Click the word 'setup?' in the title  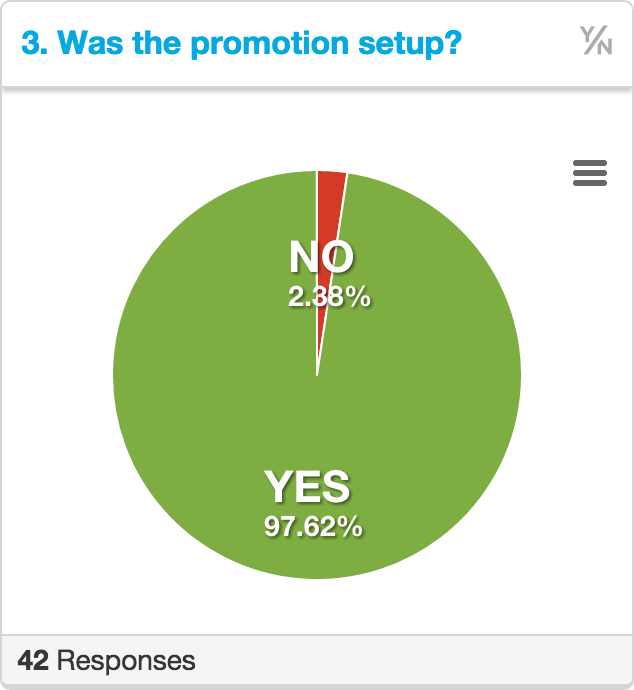tap(410, 44)
